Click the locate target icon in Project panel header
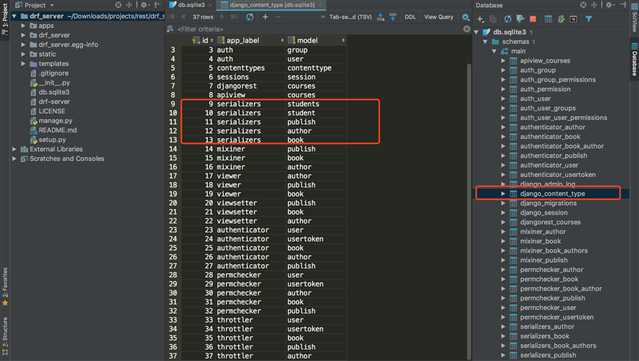Viewport: 639px width, 361px height. (x=118, y=5)
